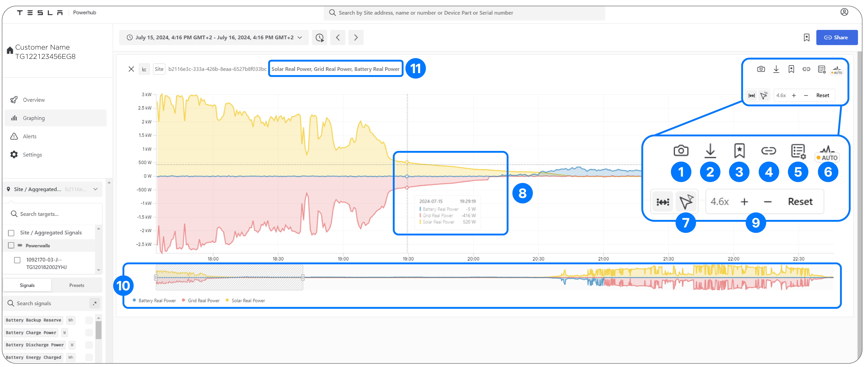Download chart data using the download icon
This screenshot has width=868, height=367.
(776, 69)
